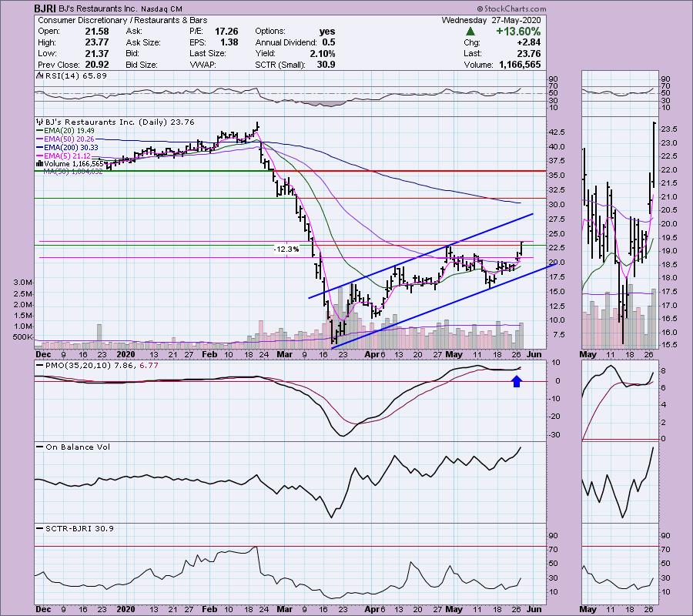Image resolution: width=693 pixels, height=616 pixels.
Task: Click the P/E value 17.26
Action: tap(226, 32)
